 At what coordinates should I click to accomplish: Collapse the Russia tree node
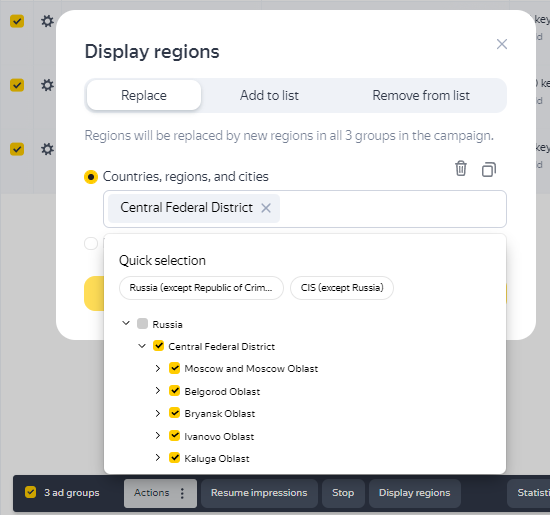pyautogui.click(x=126, y=323)
